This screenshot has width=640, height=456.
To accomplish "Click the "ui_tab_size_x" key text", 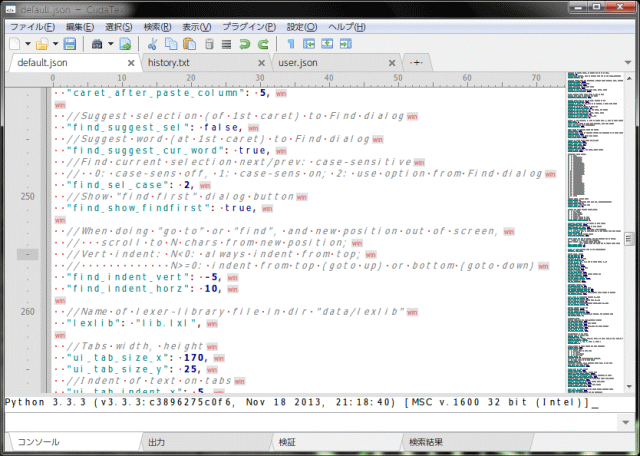I will pyautogui.click(x=120, y=358).
